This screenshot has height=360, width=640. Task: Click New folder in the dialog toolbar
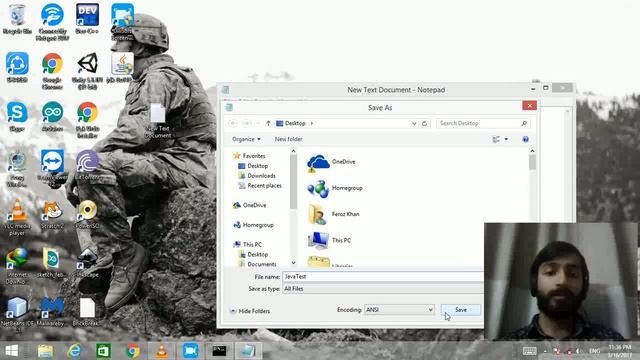pos(289,139)
